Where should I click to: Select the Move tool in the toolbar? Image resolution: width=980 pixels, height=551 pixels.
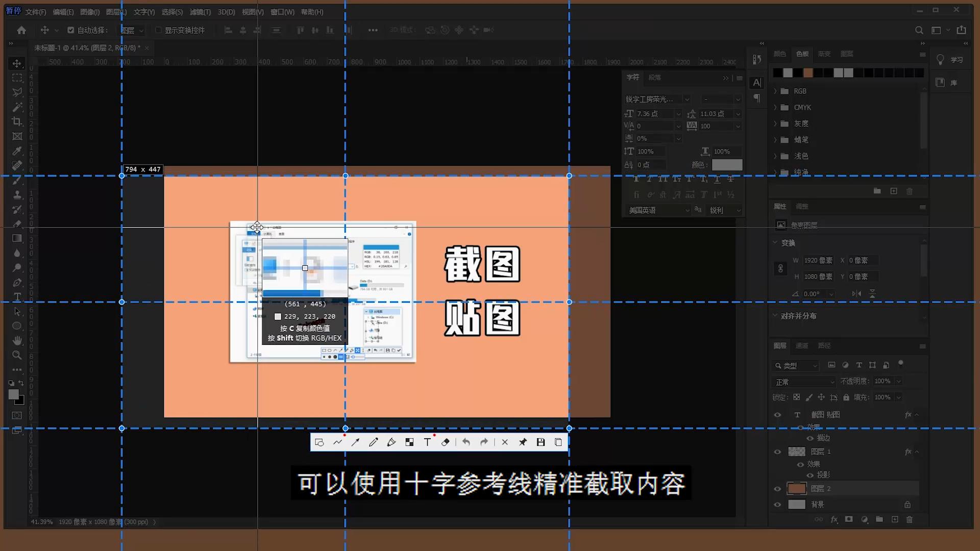coord(17,63)
